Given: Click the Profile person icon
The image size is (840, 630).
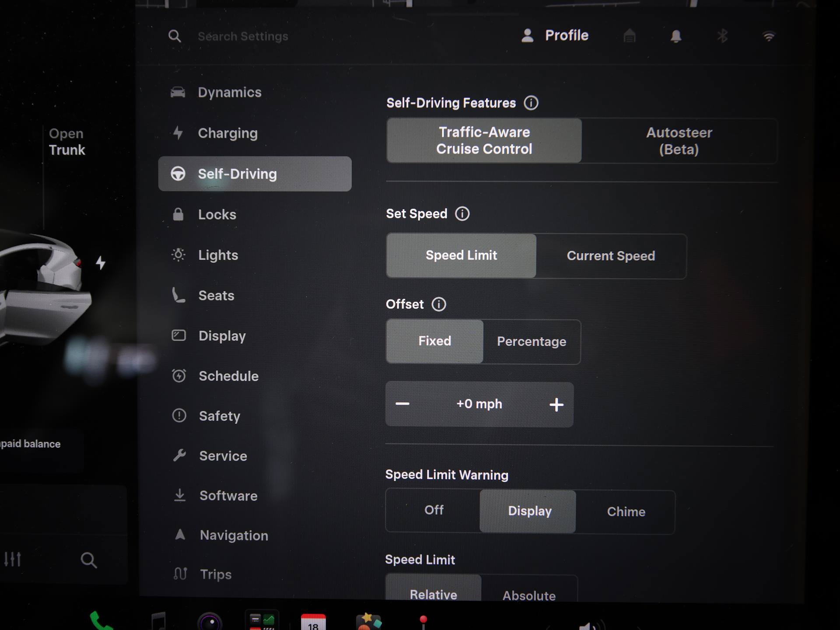Looking at the screenshot, I should point(528,35).
